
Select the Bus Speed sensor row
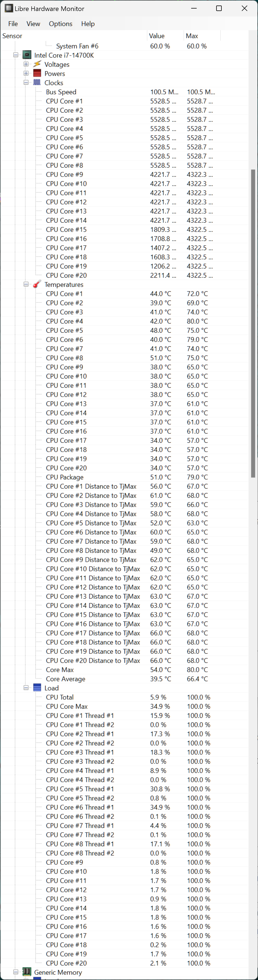tap(124, 92)
